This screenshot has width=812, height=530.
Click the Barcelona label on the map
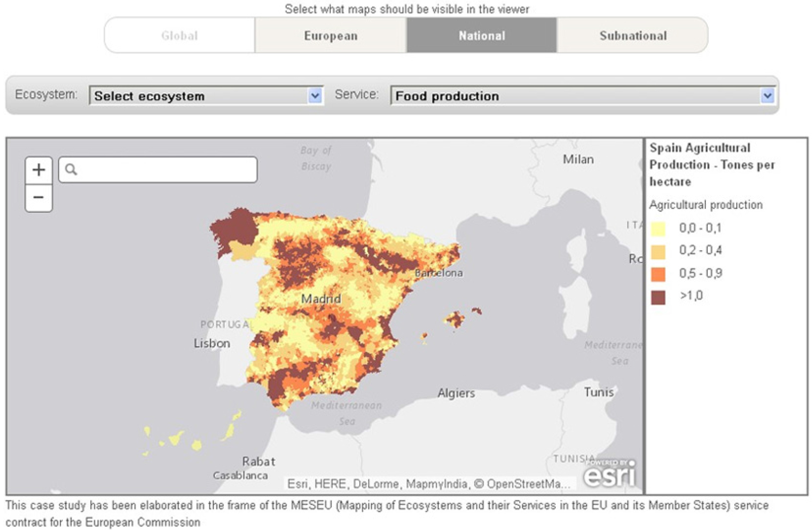click(x=439, y=273)
